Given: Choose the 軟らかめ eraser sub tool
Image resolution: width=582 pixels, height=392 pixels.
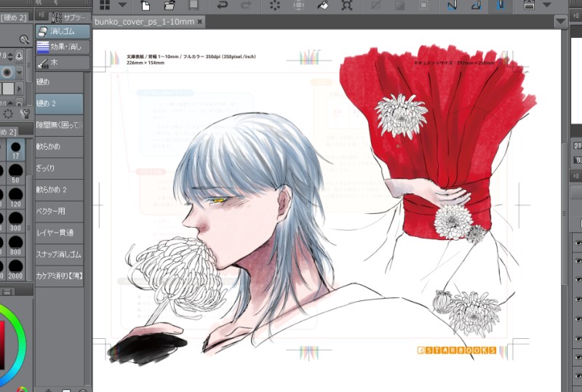Looking at the screenshot, I should click(x=59, y=147).
